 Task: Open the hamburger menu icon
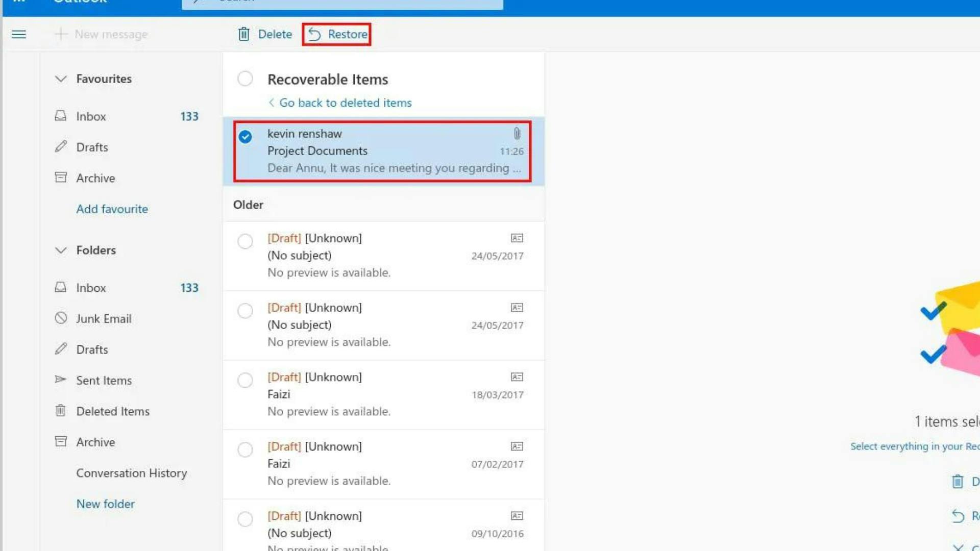[x=18, y=34]
